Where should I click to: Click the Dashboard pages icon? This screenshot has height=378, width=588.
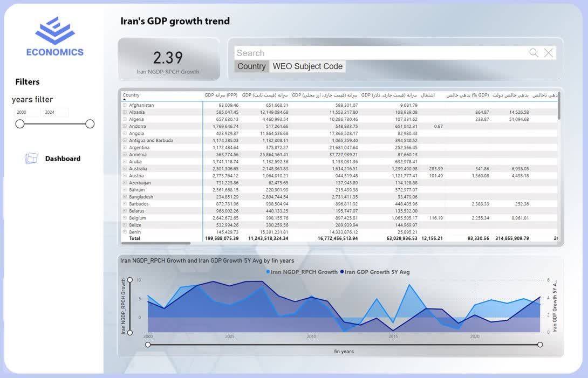31,159
